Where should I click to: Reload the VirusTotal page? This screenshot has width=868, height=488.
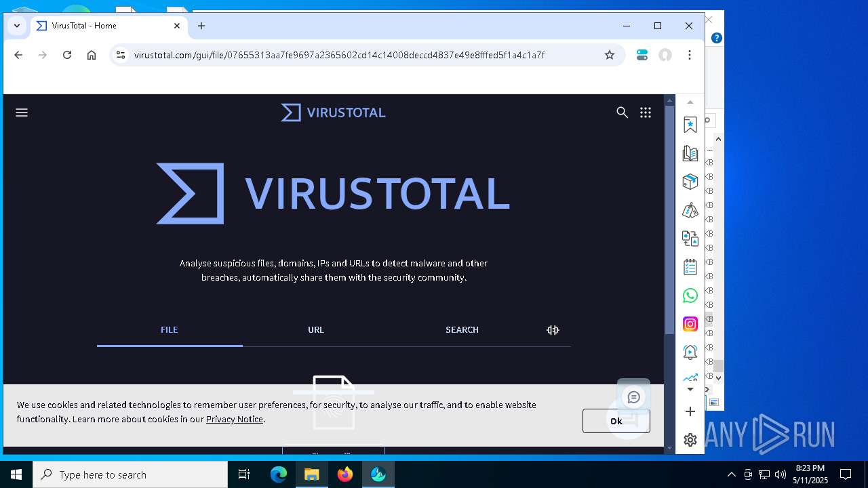67,55
